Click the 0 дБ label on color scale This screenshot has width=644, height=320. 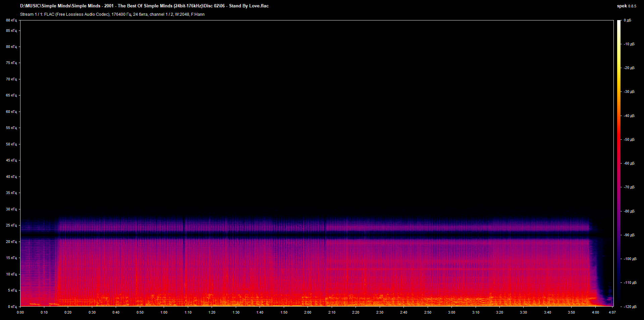pos(628,20)
